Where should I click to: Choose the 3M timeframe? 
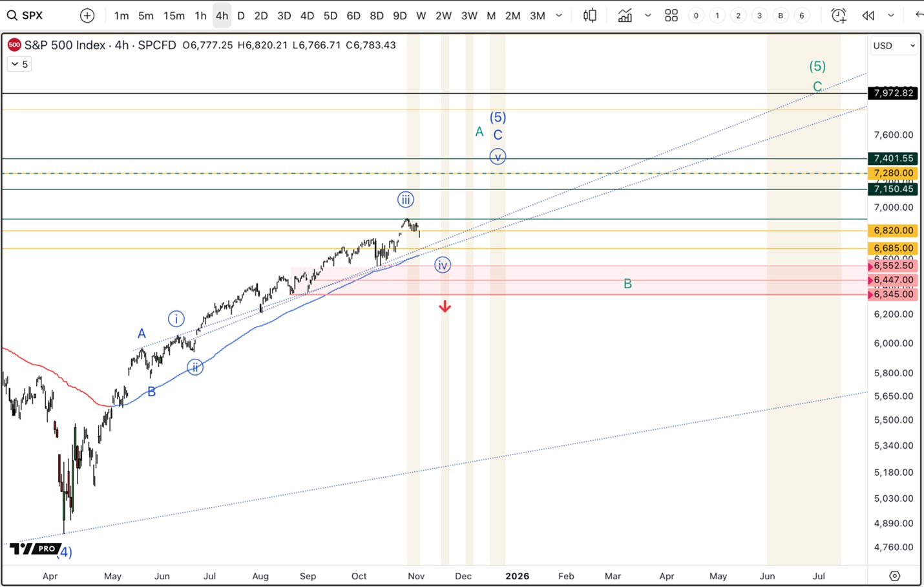[538, 16]
